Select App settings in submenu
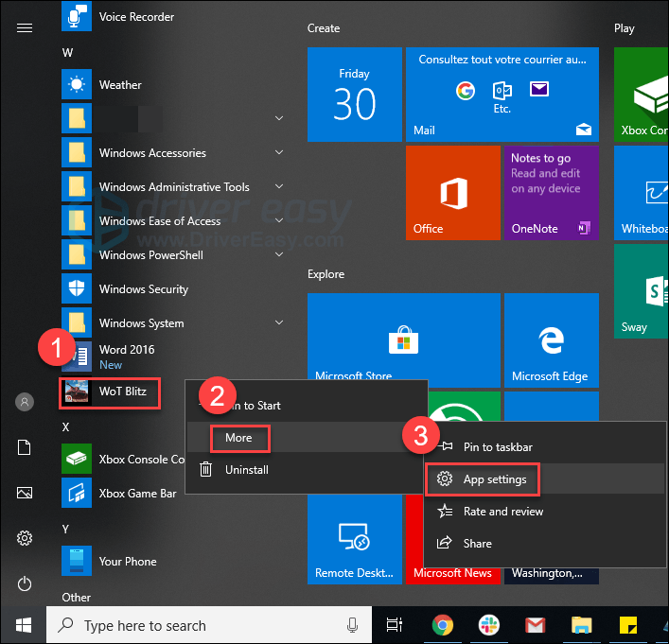The image size is (669, 644). coord(545,479)
